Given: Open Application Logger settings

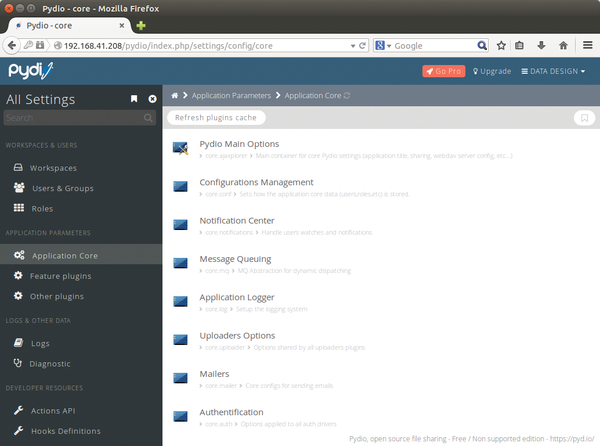Looking at the screenshot, I should pyautogui.click(x=236, y=297).
